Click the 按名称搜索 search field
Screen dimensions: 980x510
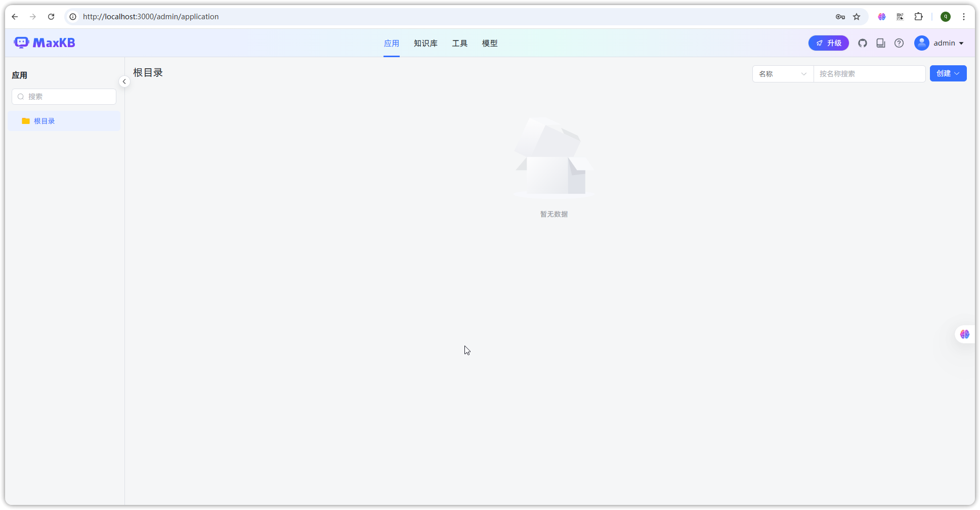pyautogui.click(x=869, y=74)
